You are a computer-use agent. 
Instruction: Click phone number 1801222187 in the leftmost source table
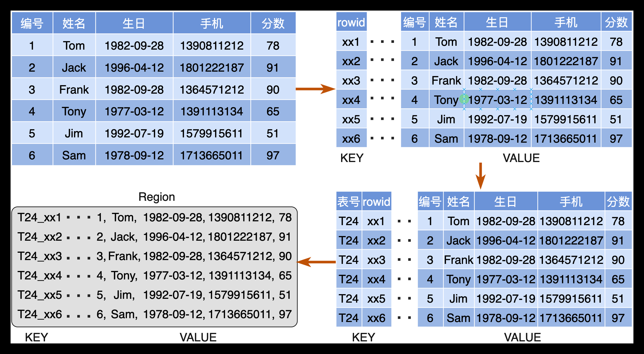[x=212, y=68]
